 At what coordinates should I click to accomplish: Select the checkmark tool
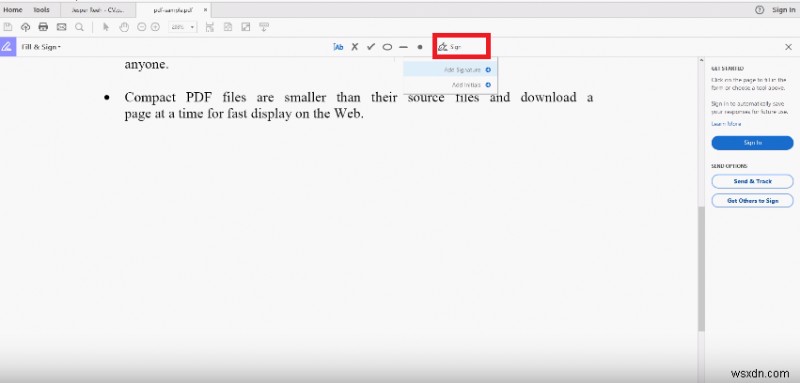click(371, 47)
